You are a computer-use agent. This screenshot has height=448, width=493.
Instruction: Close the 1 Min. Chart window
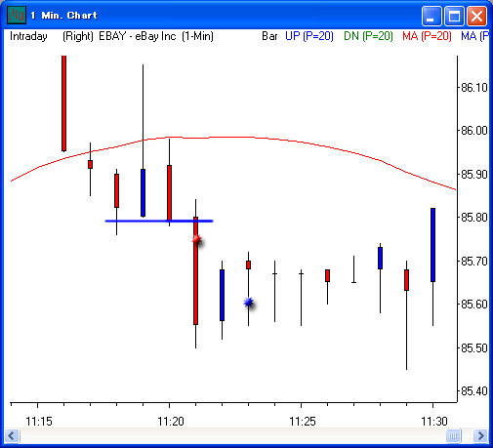[476, 16]
